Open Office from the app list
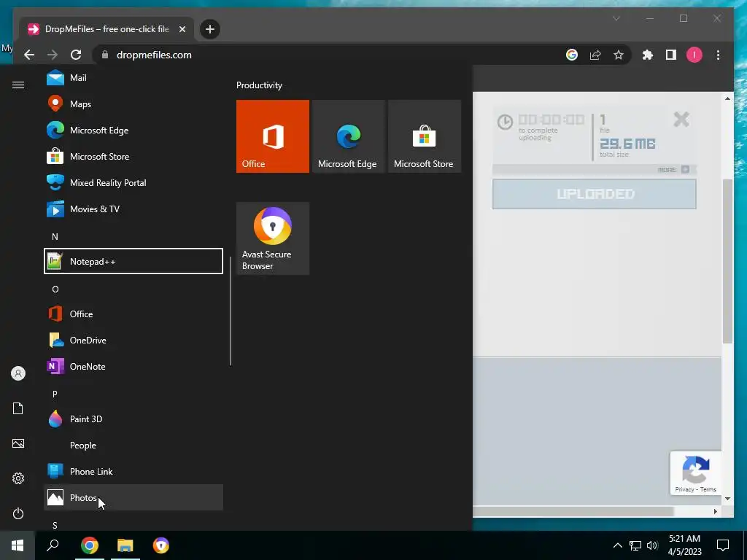 [x=133, y=314]
